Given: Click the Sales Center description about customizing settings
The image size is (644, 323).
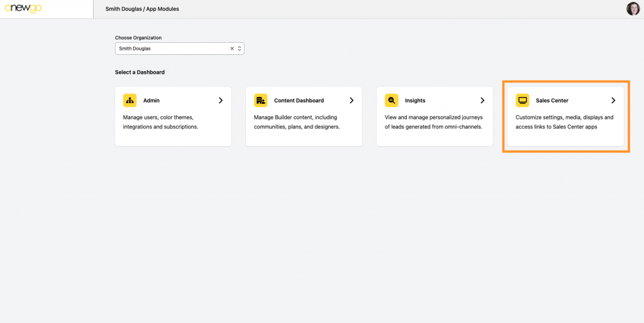Looking at the screenshot, I should tap(565, 122).
